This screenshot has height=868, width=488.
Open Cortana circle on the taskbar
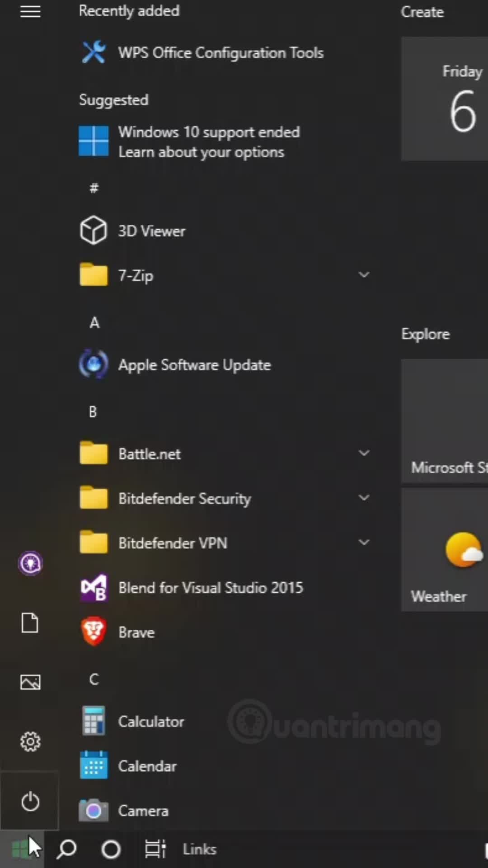point(111,849)
